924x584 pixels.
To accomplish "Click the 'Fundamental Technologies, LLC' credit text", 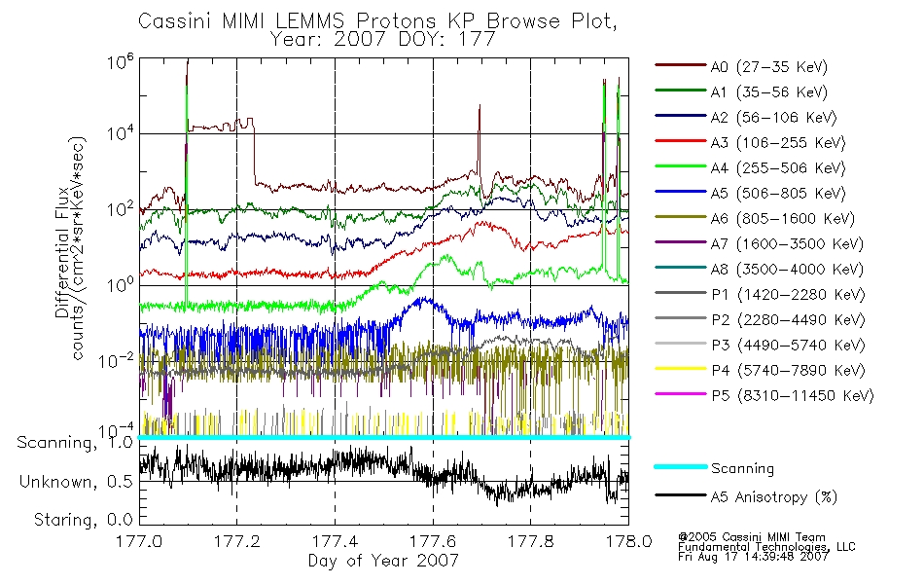I will tap(766, 547).
